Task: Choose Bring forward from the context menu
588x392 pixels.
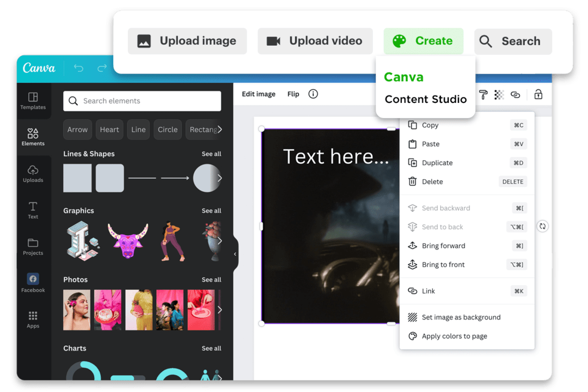Action: tap(467, 246)
